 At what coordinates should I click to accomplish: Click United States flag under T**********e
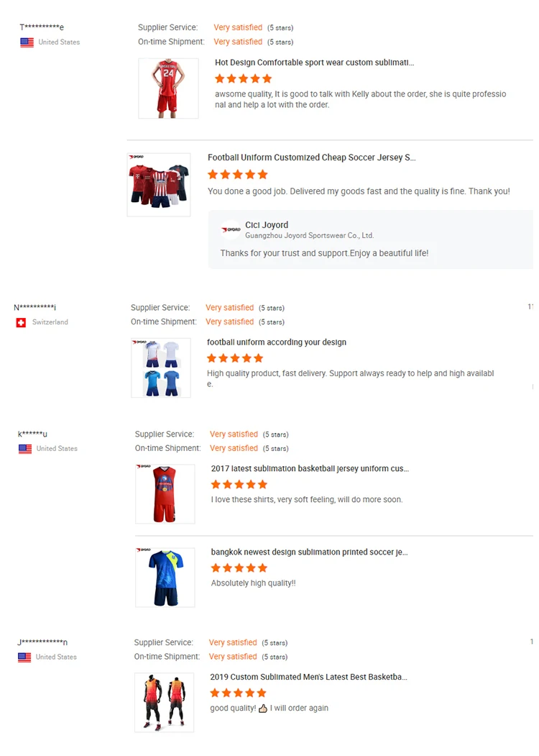tap(27, 42)
